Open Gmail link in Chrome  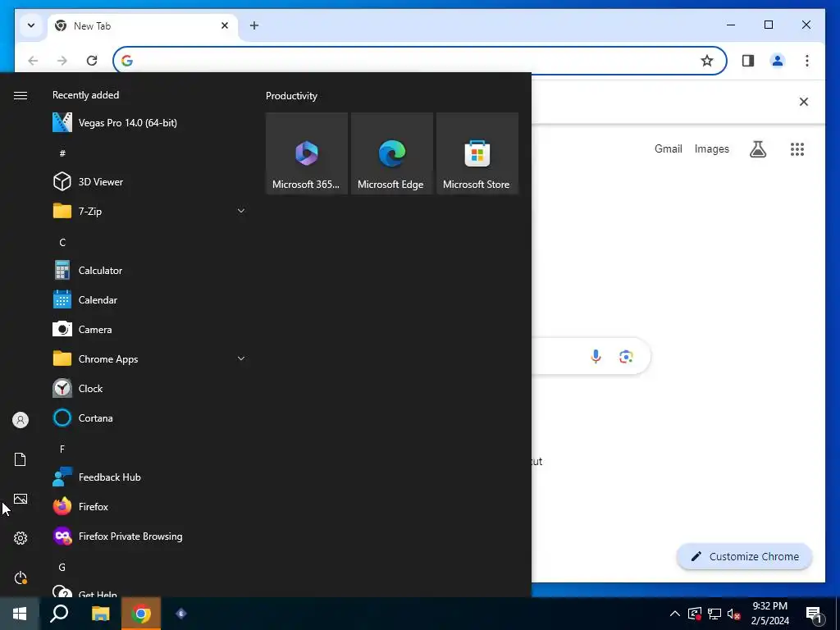coord(668,149)
